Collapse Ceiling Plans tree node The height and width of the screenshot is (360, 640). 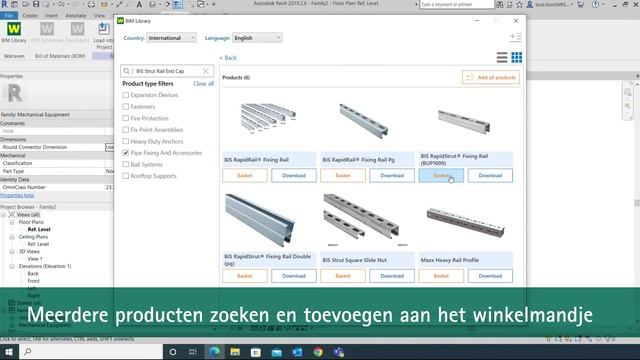coord(12,237)
